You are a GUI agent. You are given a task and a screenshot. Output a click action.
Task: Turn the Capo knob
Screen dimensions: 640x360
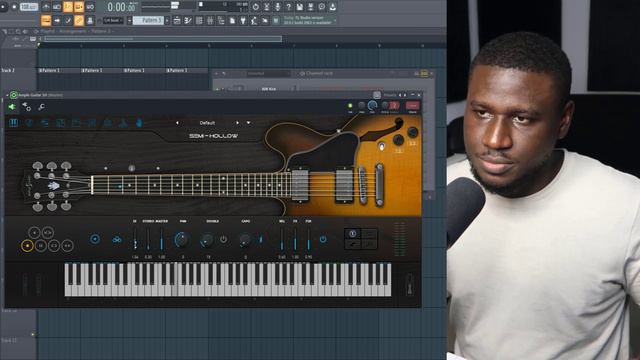(244, 240)
